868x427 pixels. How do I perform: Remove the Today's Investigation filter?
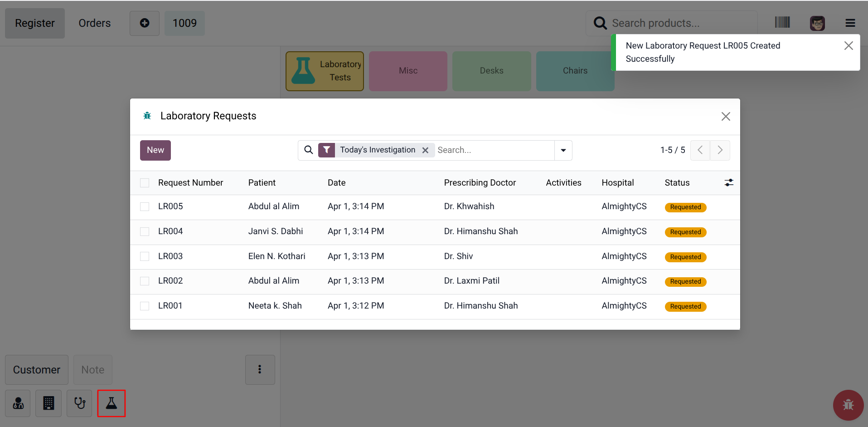point(425,150)
